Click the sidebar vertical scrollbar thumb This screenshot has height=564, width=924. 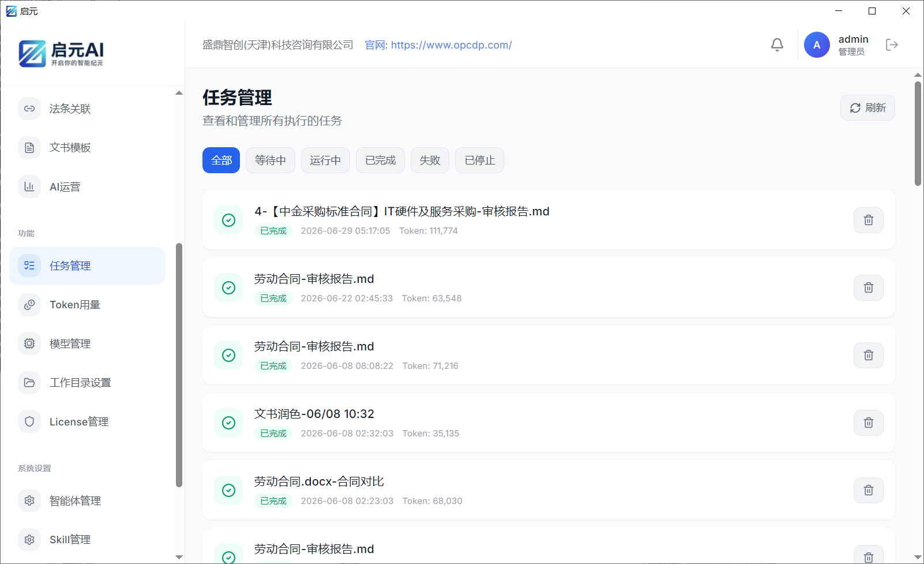179,365
